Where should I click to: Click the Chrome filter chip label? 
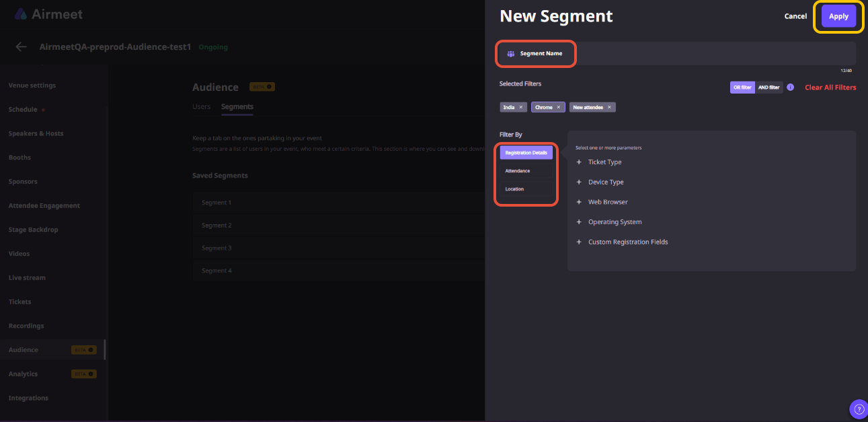click(x=543, y=107)
